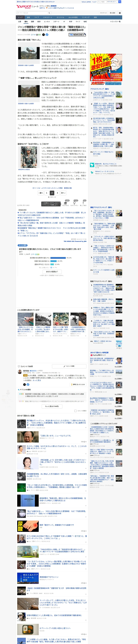The height and width of the screenshot is (644, 138).
Task: Click the 購入履歴 link
Action: tap(112, 13)
